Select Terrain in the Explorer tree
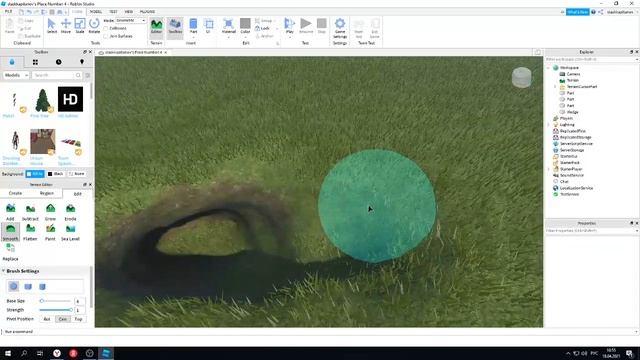The image size is (640, 360). click(572, 80)
